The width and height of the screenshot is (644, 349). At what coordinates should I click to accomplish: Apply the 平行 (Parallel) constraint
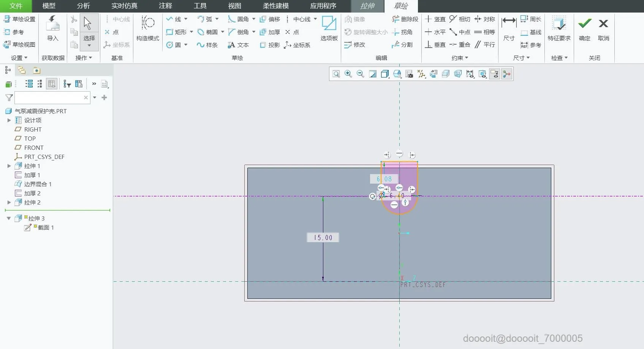pos(485,45)
